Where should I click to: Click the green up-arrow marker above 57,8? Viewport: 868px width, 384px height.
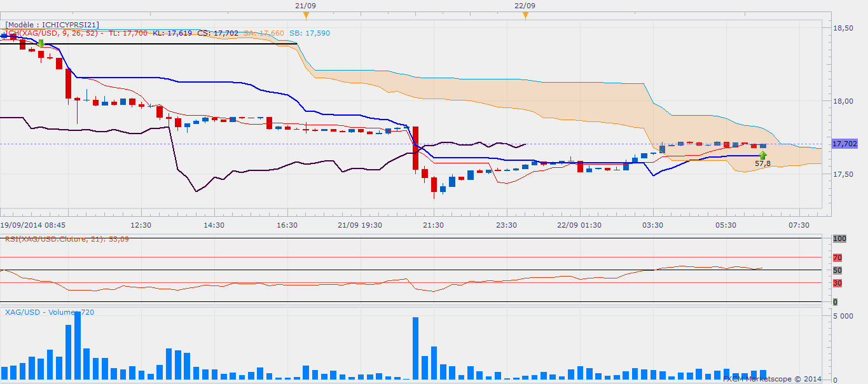762,154
